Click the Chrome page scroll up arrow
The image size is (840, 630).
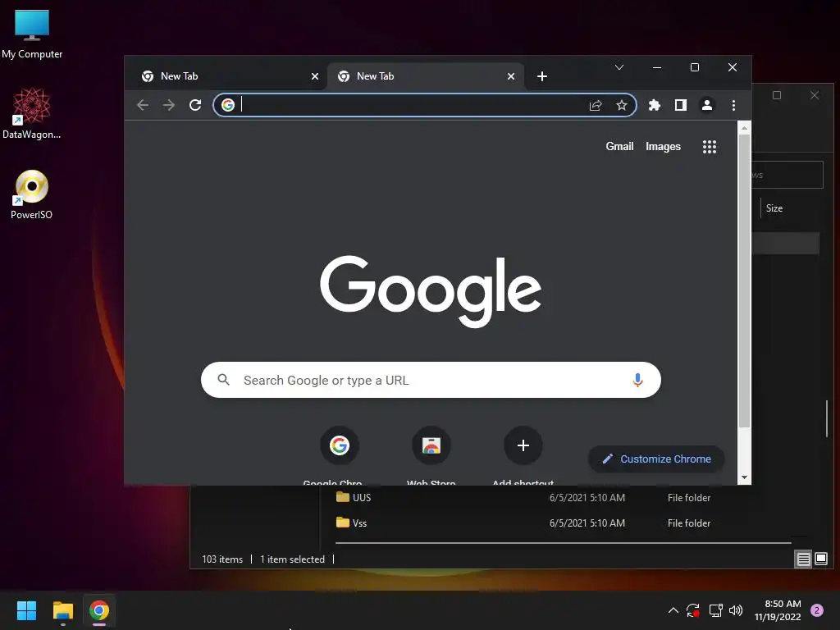click(x=744, y=128)
